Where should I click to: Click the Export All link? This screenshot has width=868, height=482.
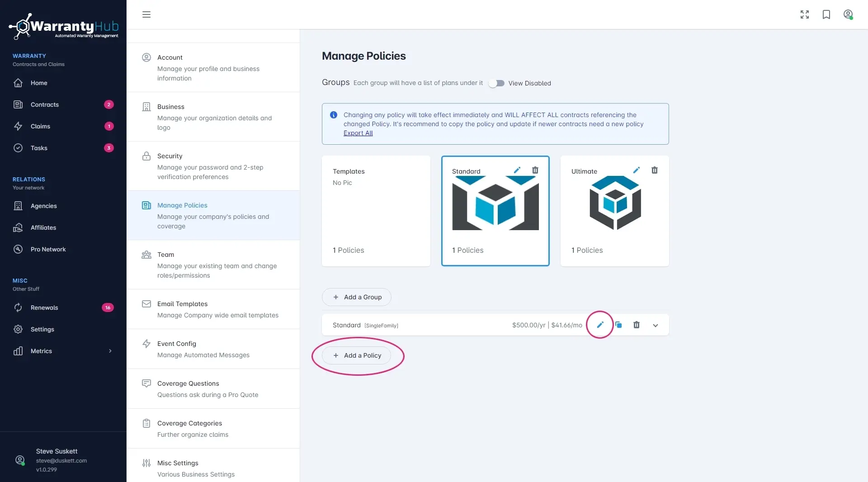pos(358,133)
